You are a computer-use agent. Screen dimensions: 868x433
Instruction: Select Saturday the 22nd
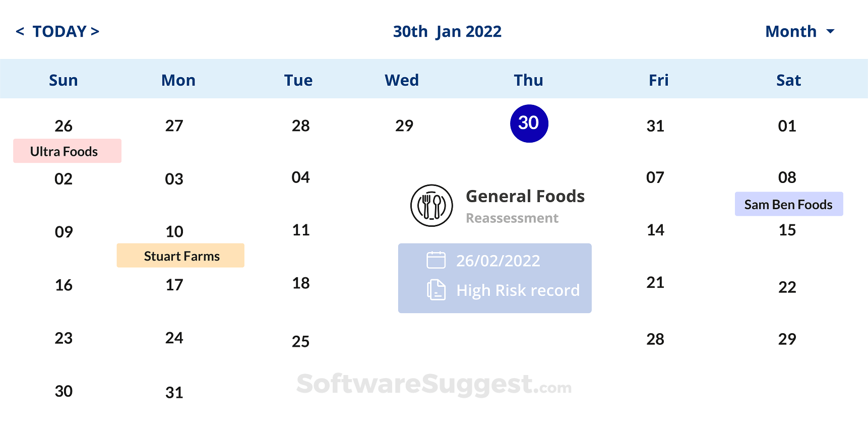tap(787, 287)
